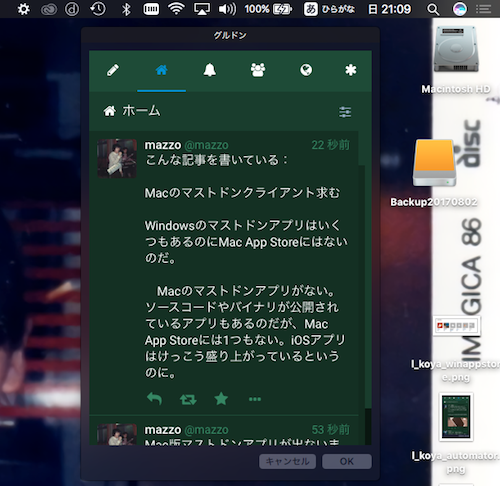The width and height of the screenshot is (500, 486).
Task: Open the asterisk getting-started tab
Action: (x=351, y=70)
